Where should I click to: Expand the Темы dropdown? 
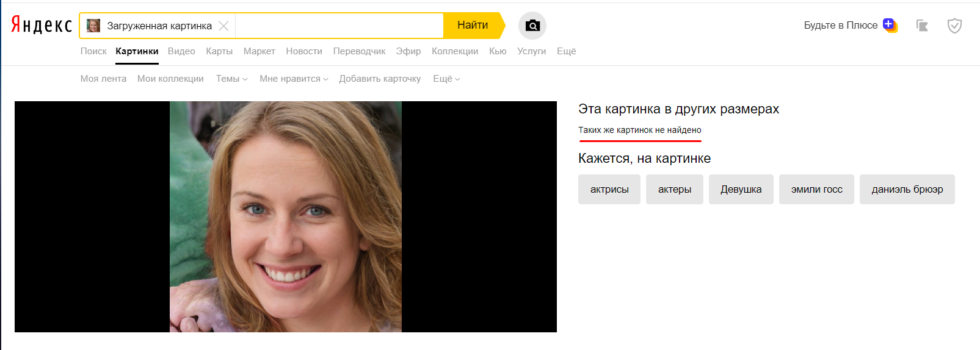[x=231, y=79]
